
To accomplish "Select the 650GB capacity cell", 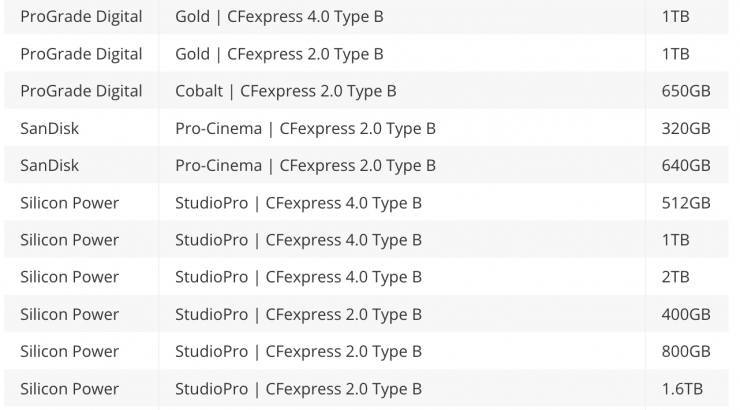I will 686,91.
